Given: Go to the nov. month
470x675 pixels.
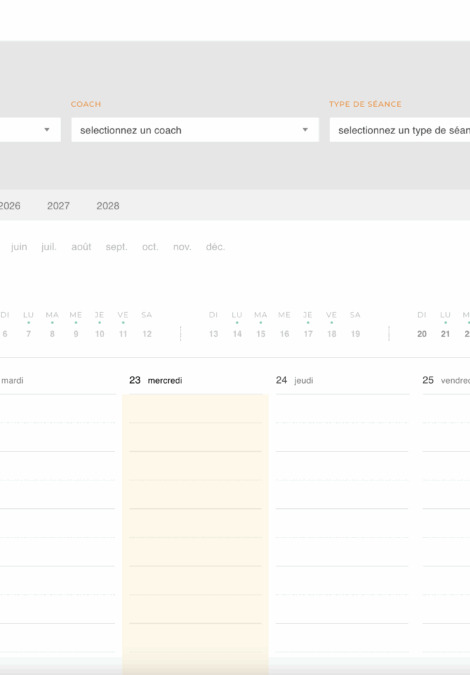Looking at the screenshot, I should [182, 247].
